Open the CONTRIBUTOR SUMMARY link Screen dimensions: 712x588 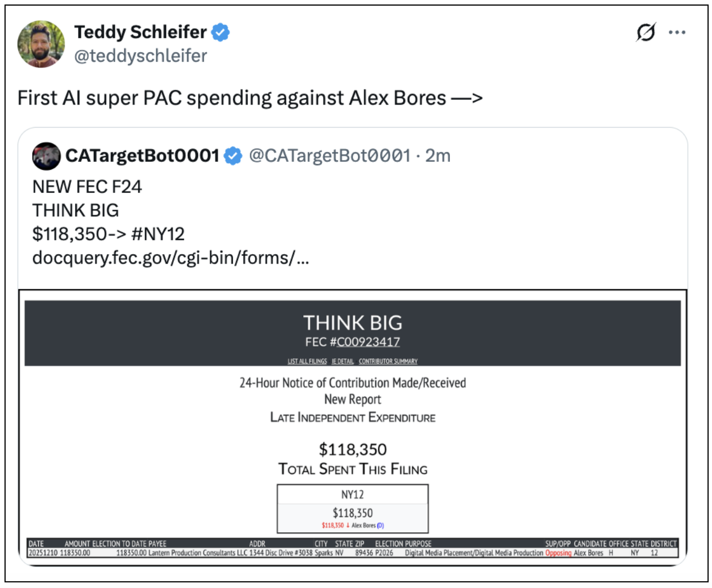coord(388,361)
